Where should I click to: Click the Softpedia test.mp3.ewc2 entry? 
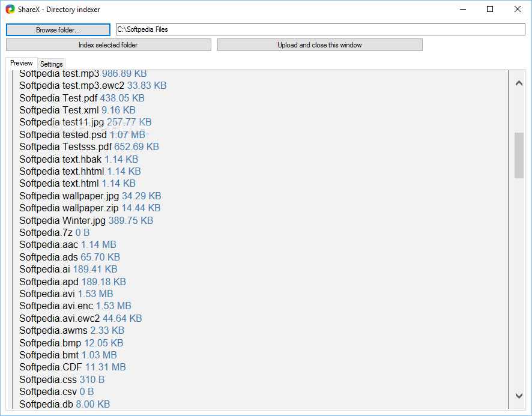93,85
